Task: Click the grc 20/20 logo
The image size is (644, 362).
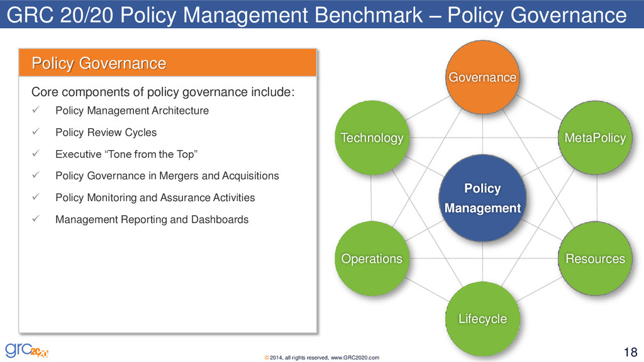Action: point(26,350)
